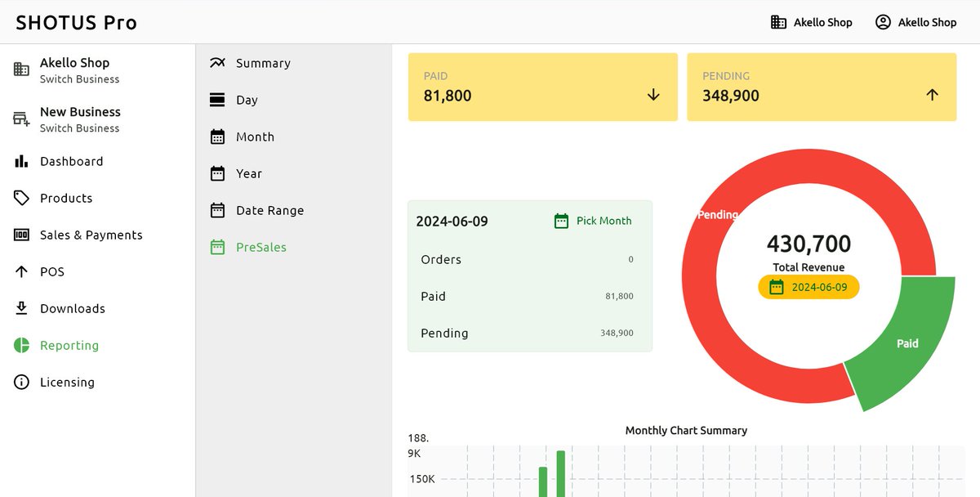Click the Pick Month button
The height and width of the screenshot is (497, 980).
click(x=593, y=221)
